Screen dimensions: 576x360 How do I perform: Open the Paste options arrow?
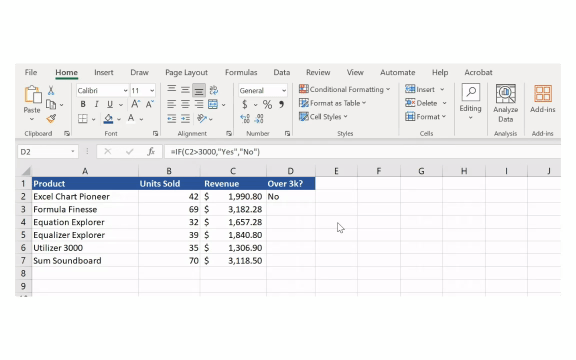[32, 119]
